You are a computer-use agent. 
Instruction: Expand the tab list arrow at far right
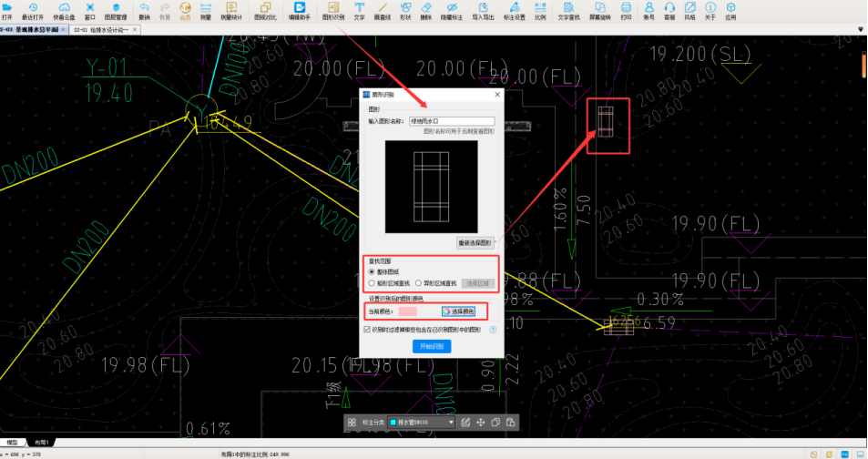click(x=863, y=30)
